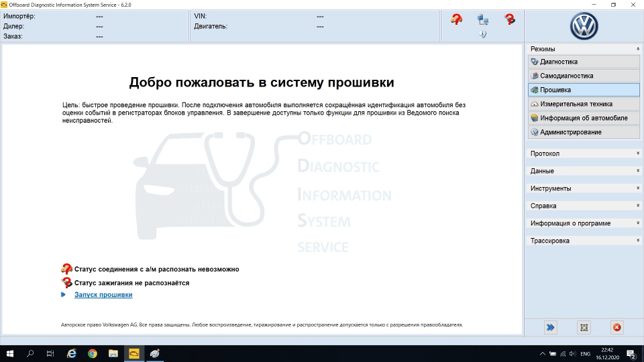Click the Запуск прошивки link

tap(103, 295)
